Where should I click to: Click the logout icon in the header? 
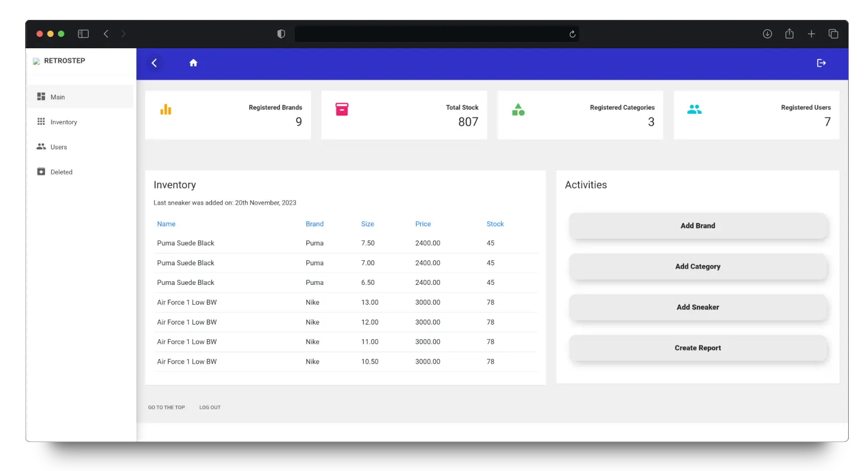click(x=821, y=63)
